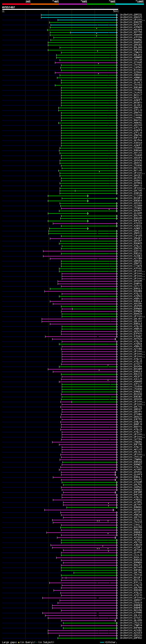The height and width of the screenshot is (644, 146).
Task: Click the UniRef100_A5AH99 hit label
Action: click(131, 35)
